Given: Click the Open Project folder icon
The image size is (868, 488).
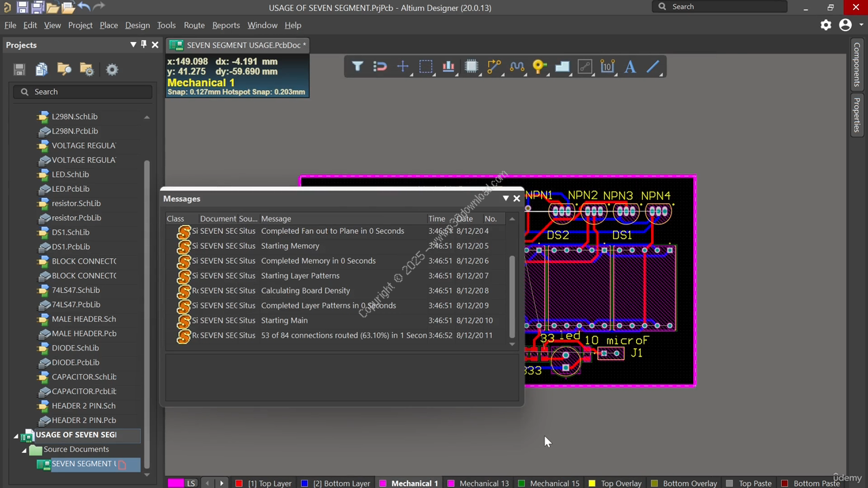Looking at the screenshot, I should 53,7.
